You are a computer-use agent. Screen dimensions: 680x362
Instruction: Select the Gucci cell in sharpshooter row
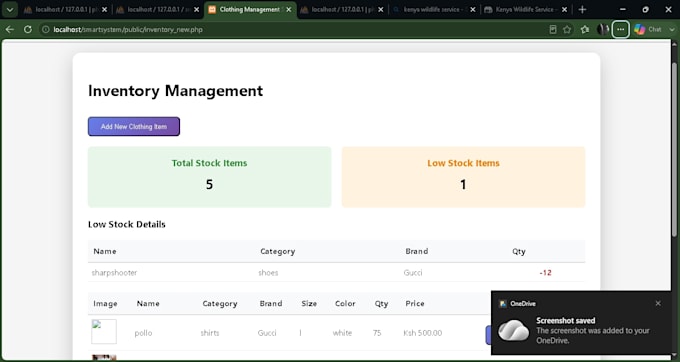[413, 273]
